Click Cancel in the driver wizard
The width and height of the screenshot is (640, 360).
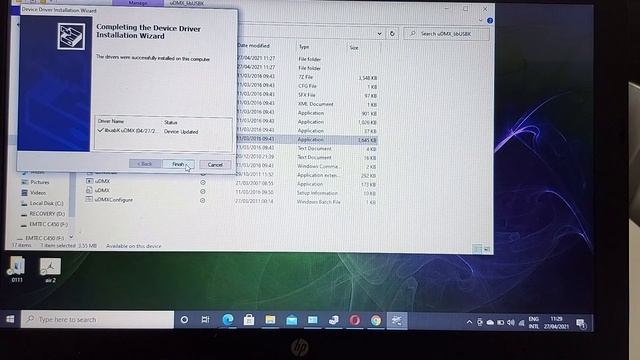(215, 164)
